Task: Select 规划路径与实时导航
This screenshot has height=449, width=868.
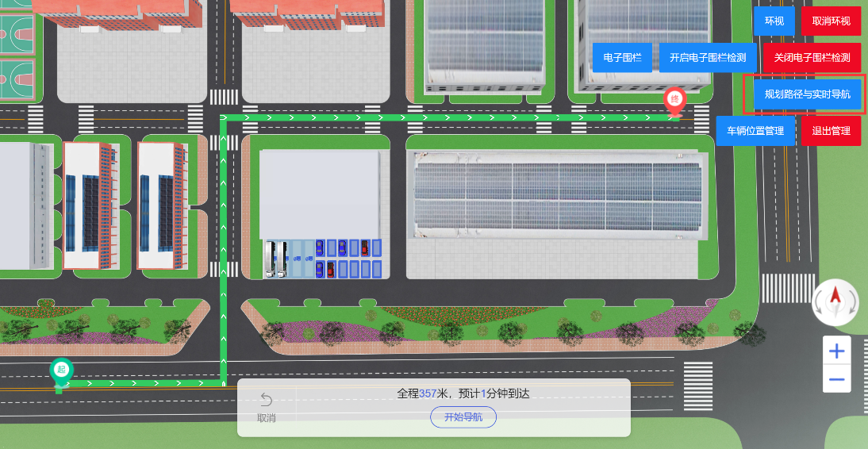Action: pyautogui.click(x=807, y=94)
